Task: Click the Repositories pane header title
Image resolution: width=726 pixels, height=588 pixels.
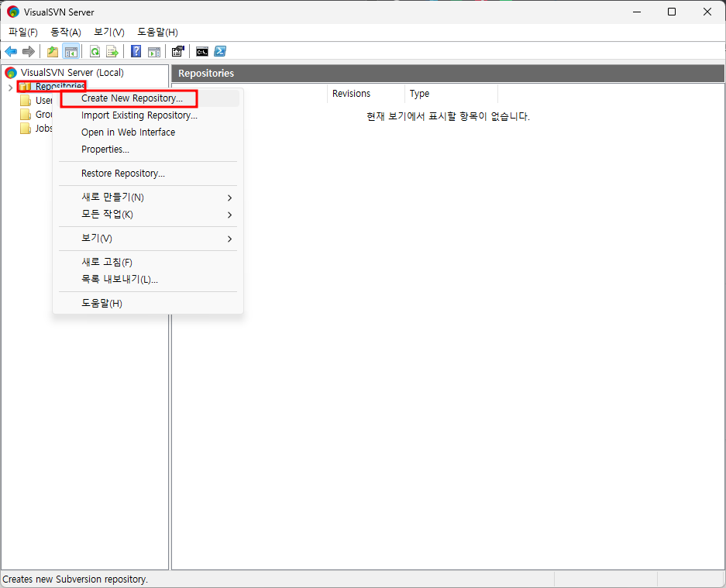Action: click(x=206, y=73)
